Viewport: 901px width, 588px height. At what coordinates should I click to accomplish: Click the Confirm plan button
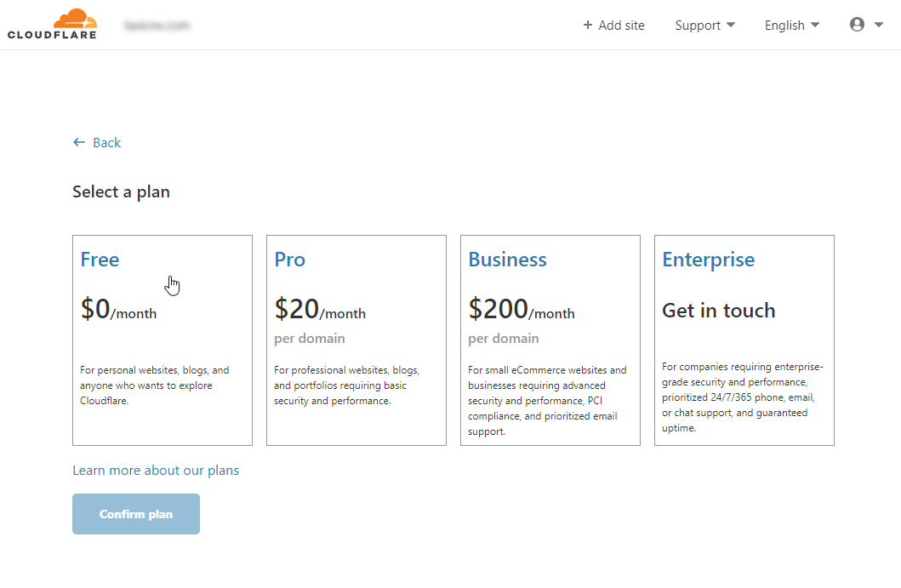136,514
